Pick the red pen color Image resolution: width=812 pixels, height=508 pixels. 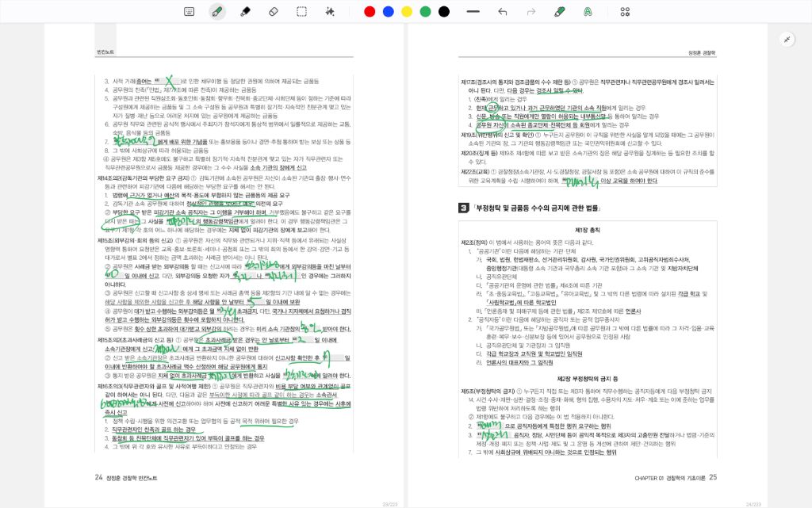[x=370, y=12]
